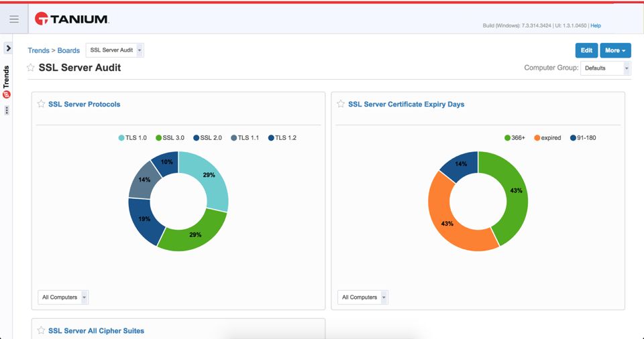Screen dimensions: 644x339
Task: Favorite the SSL Server Protocols panel star
Action: click(41, 104)
